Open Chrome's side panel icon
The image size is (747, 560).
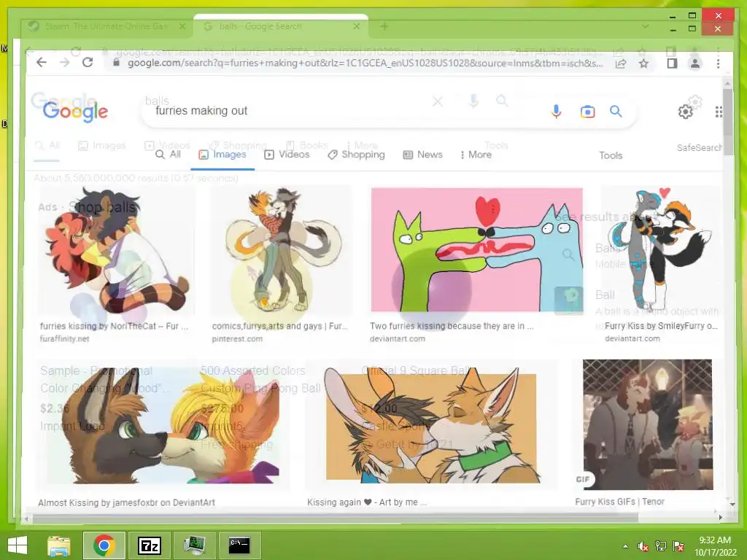672,63
